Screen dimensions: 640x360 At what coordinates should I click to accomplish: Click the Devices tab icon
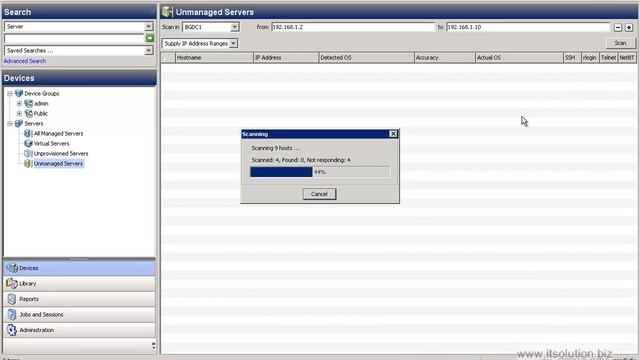click(12, 268)
